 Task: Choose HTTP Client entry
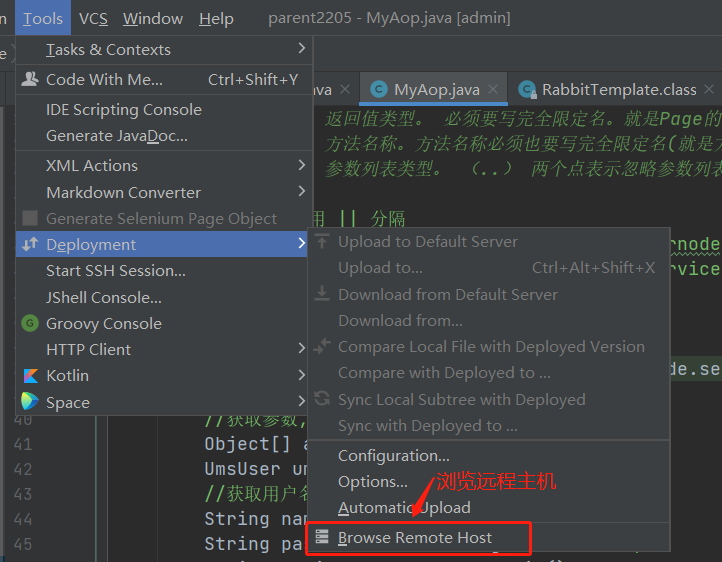(162, 350)
